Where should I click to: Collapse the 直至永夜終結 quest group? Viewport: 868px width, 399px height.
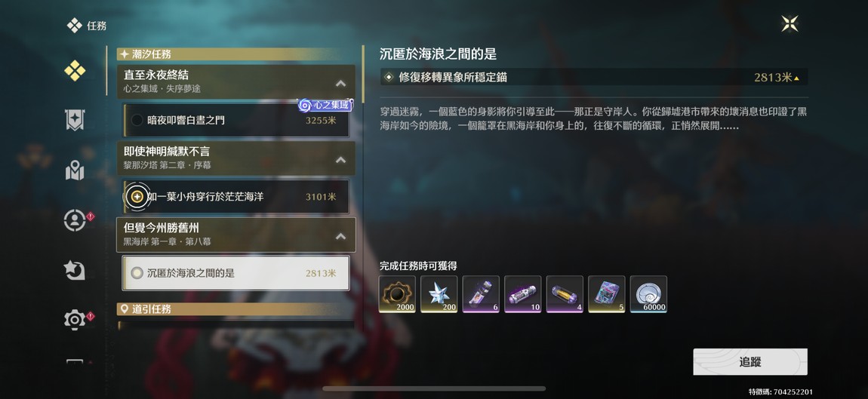(x=341, y=84)
